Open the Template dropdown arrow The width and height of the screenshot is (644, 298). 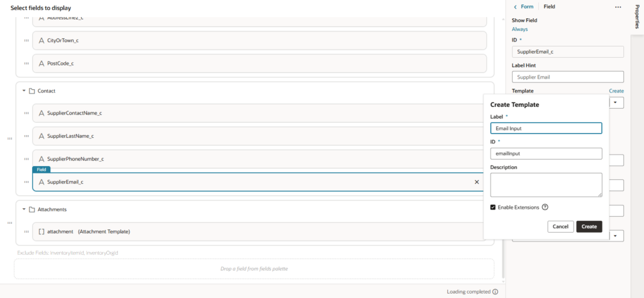pos(616,102)
